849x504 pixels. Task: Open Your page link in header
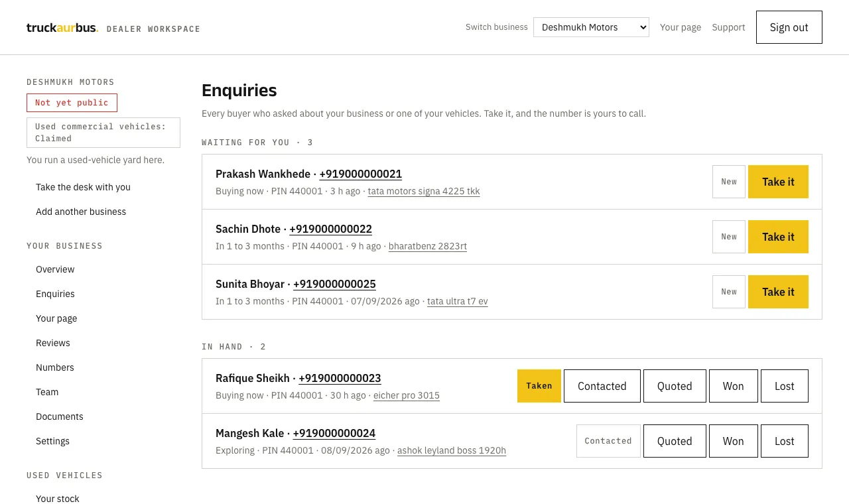(681, 27)
